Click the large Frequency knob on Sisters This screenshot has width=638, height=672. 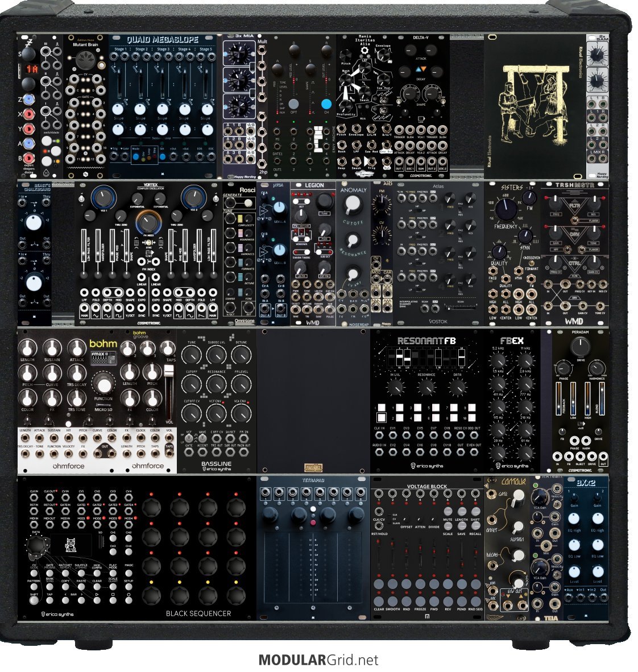point(506,210)
